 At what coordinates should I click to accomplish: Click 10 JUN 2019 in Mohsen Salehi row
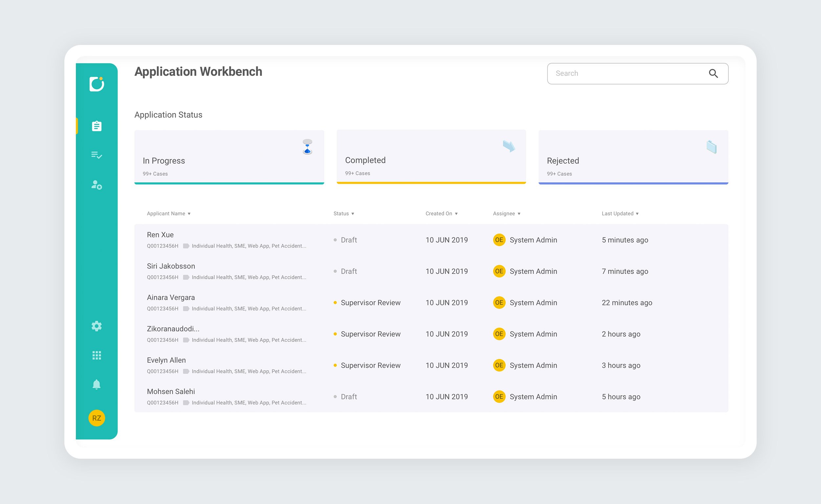(446, 396)
